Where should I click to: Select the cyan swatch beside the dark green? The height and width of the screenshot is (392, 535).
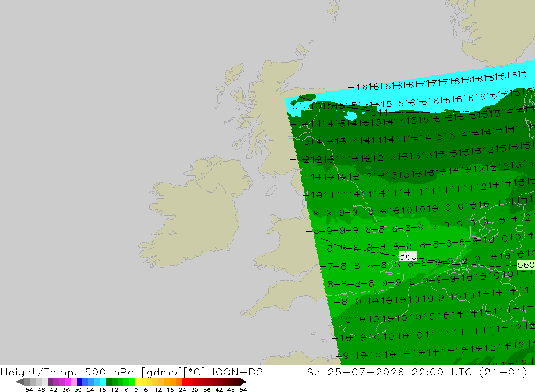point(103,382)
